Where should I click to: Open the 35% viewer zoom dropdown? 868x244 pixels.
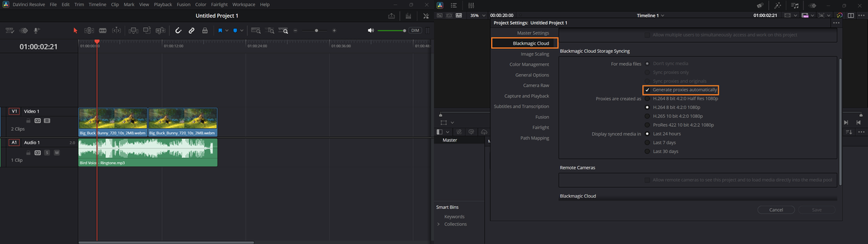(477, 15)
